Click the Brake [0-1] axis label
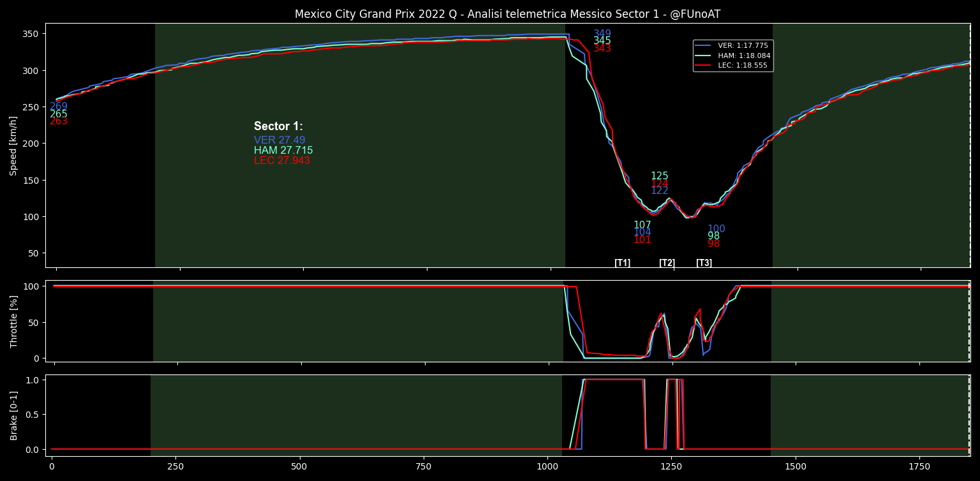The width and height of the screenshot is (980, 481). 13,415
